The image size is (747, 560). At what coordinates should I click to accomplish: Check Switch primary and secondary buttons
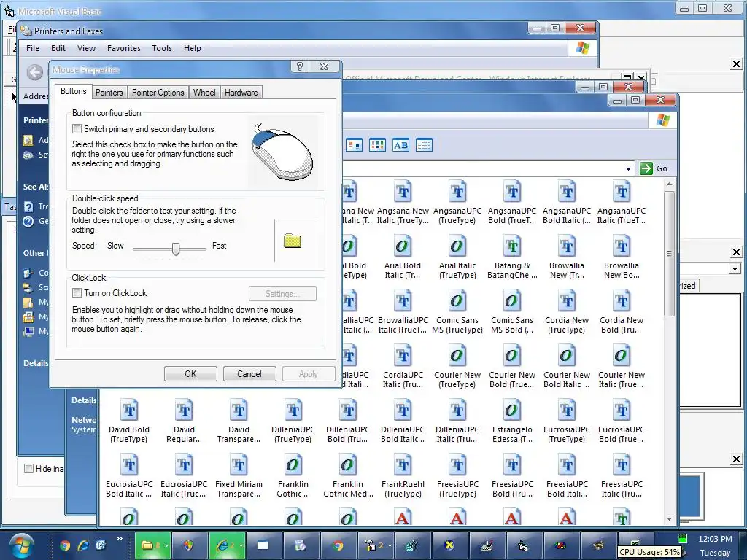coord(77,128)
